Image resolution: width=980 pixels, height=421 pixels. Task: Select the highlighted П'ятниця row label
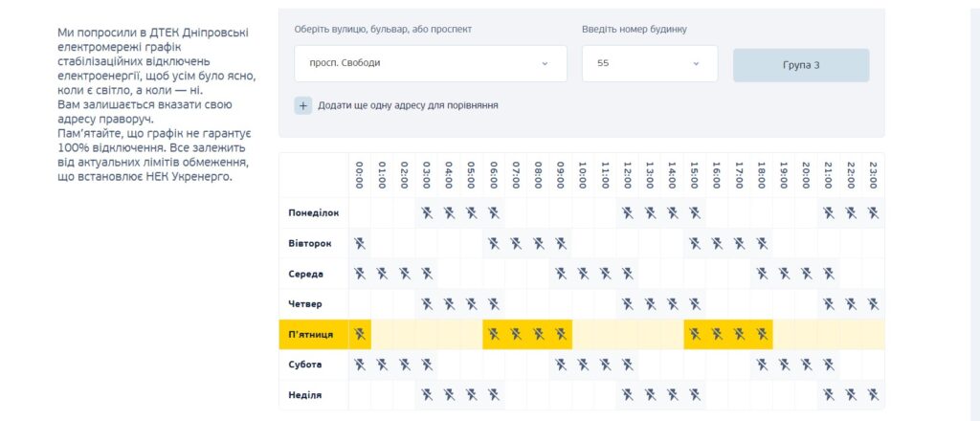[311, 335]
